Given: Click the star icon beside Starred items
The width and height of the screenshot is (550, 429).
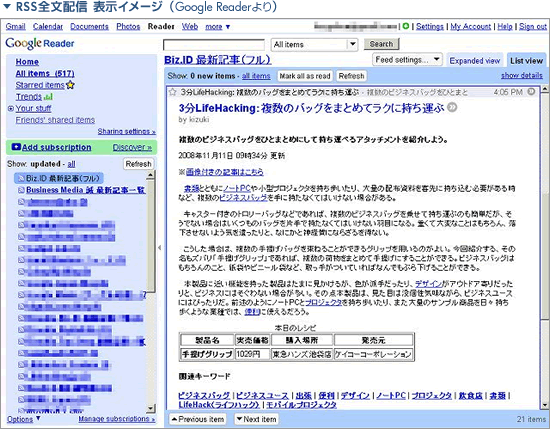Looking at the screenshot, I should [x=70, y=85].
